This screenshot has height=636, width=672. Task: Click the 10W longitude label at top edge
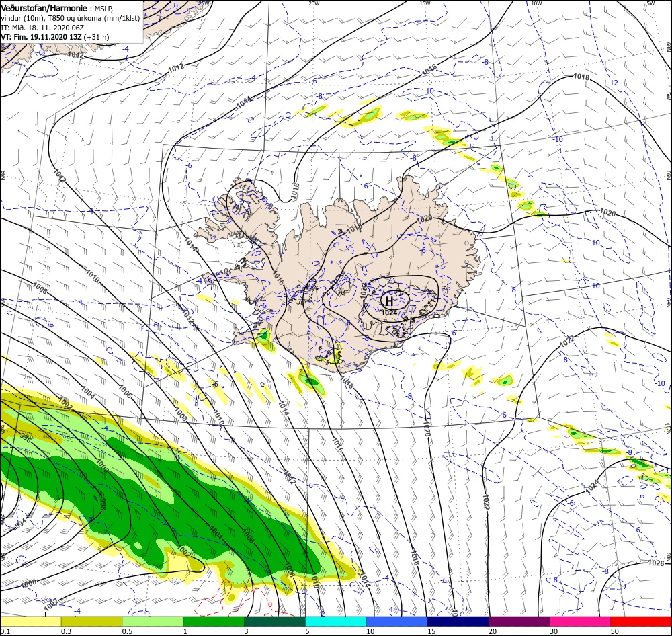(x=536, y=3)
